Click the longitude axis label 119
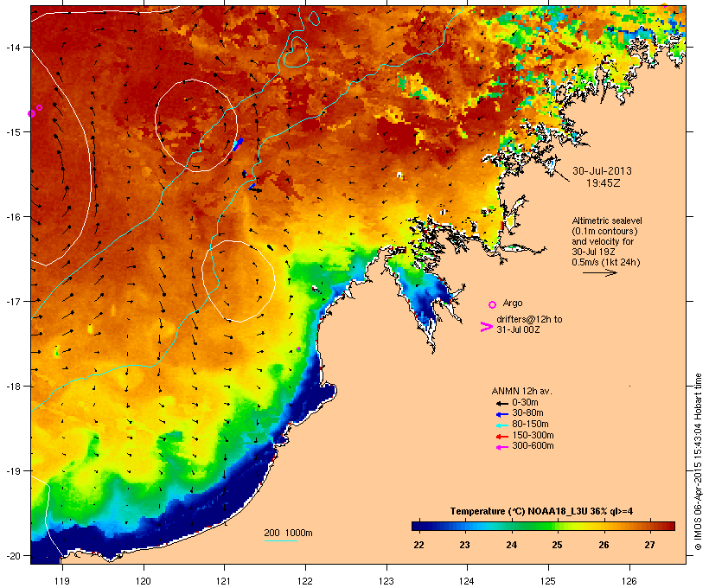 [x=62, y=581]
